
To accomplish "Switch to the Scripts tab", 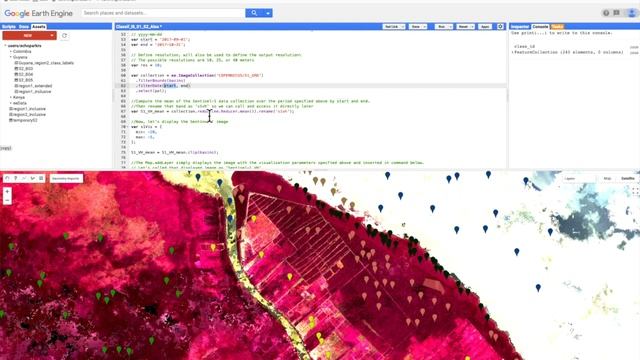I will tap(9, 27).
